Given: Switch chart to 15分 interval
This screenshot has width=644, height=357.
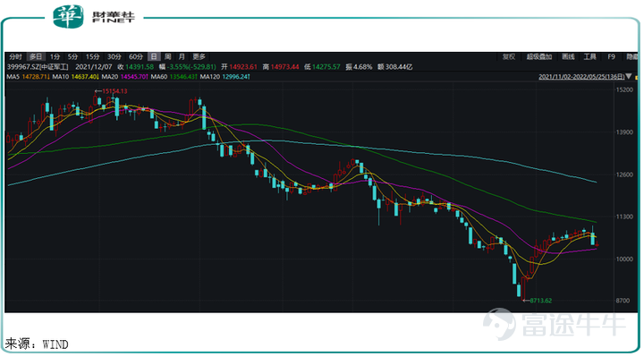Looking at the screenshot, I should pos(92,56).
